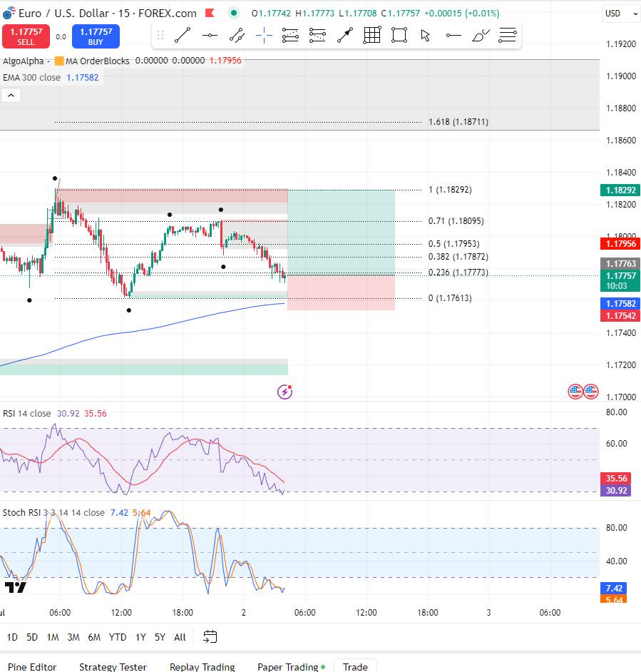Select the Rectangle drawing tool
The width and height of the screenshot is (641, 672).
coord(399,35)
